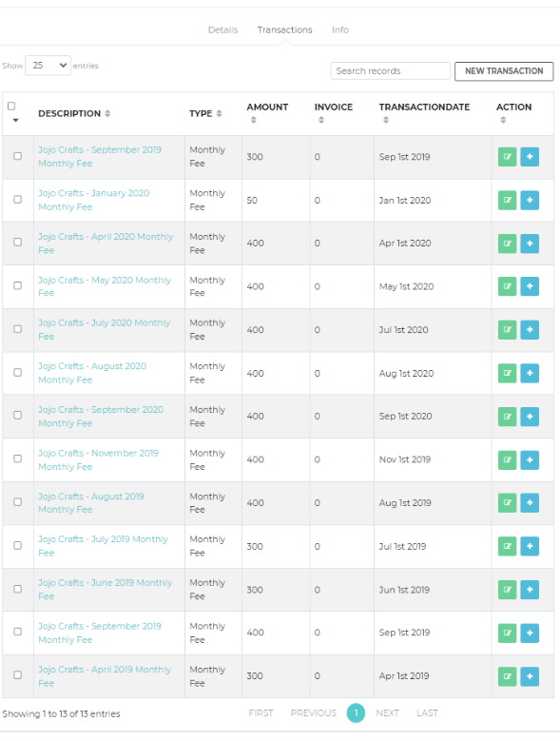Click green edit icon for January 2020 fee
The height and width of the screenshot is (741, 560).
[507, 200]
